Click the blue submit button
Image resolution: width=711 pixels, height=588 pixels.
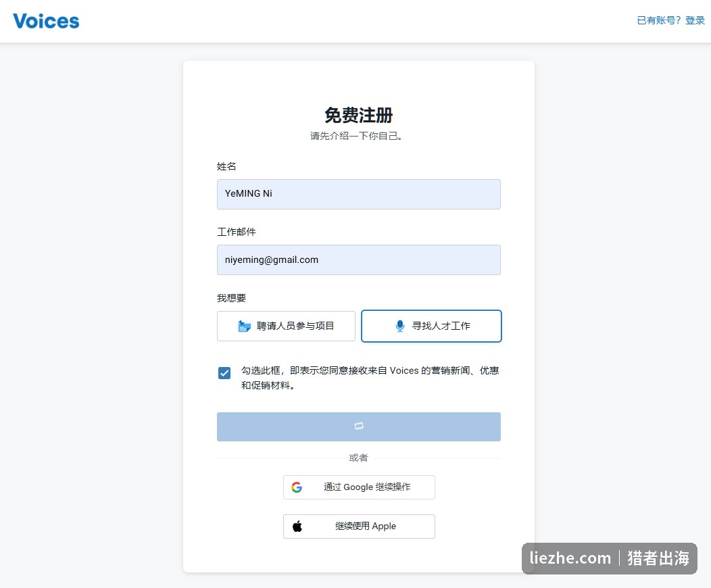359,426
